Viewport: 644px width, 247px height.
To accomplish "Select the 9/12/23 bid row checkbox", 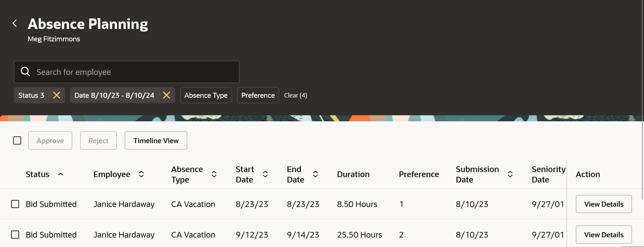I will (15, 235).
